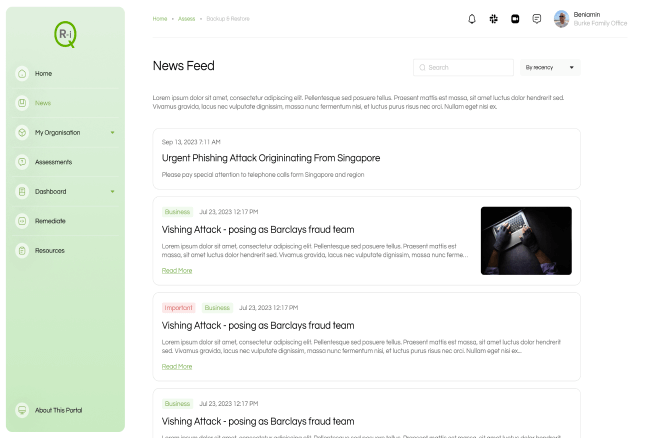Go to Assess breadcrumb link
650x438 pixels.
(x=187, y=19)
